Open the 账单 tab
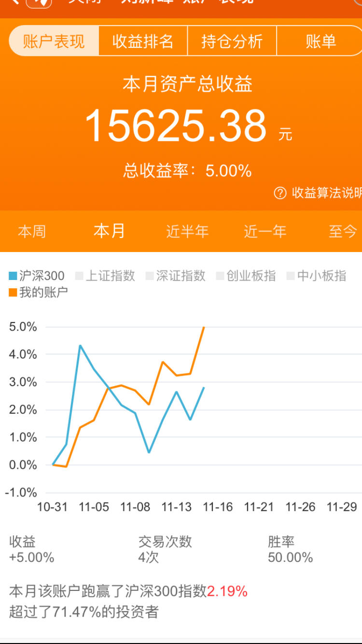This screenshot has width=362, height=644. [320, 41]
